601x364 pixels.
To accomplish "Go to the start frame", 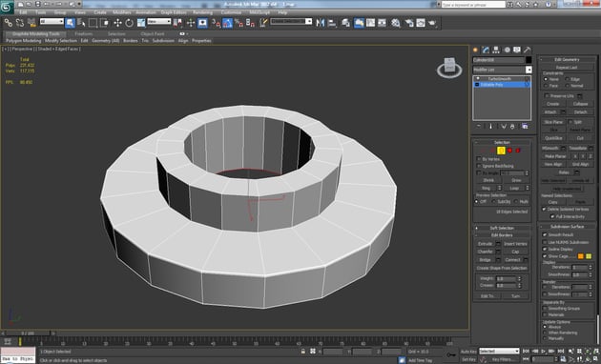I will coord(527,351).
